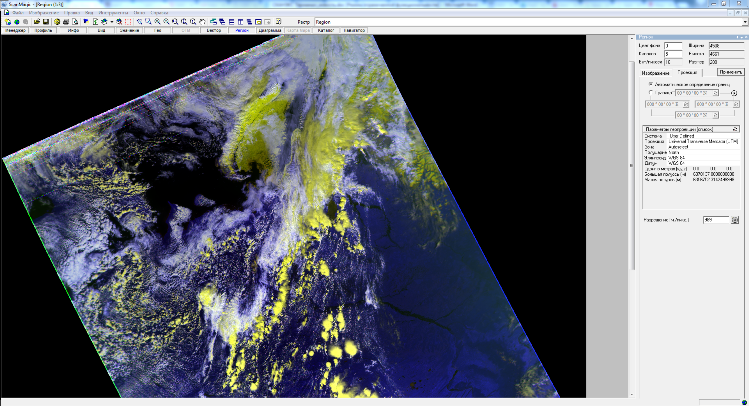Image resolution: width=749 pixels, height=406 pixels.
Task: Open the Окно menu
Action: pos(139,13)
